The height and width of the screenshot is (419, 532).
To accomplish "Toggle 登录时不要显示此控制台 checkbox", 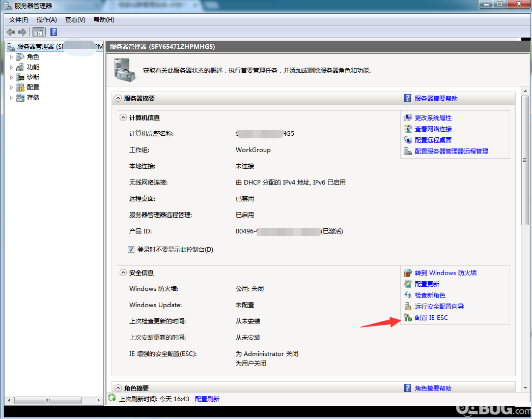I will point(131,250).
